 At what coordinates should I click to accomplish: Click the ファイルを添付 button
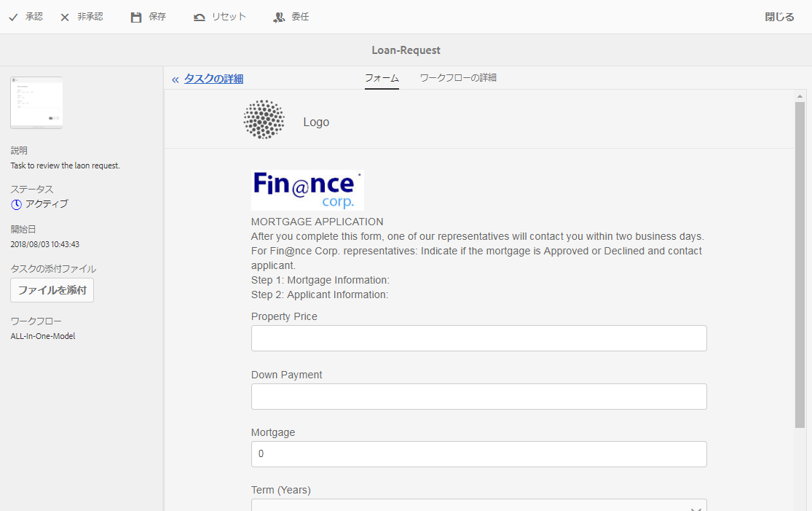pos(52,290)
